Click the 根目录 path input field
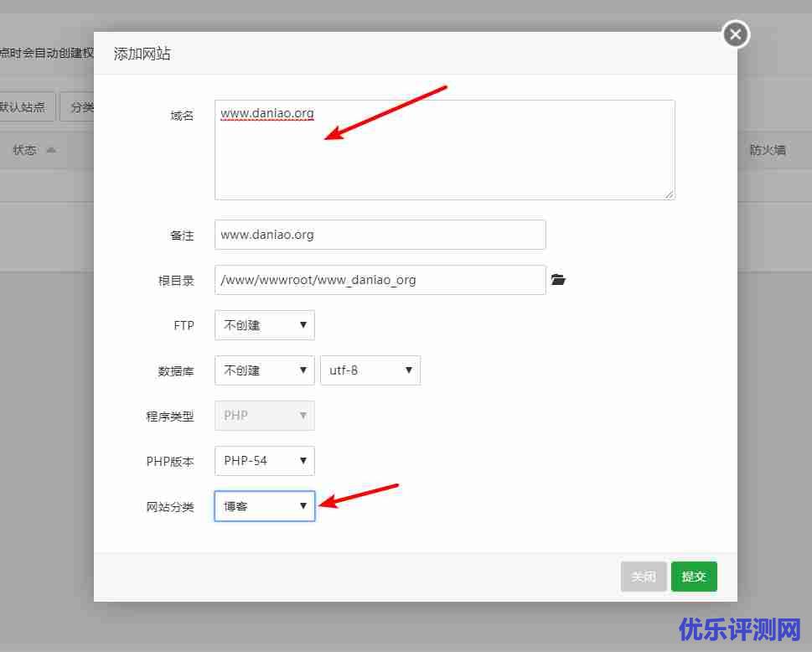 pos(380,280)
